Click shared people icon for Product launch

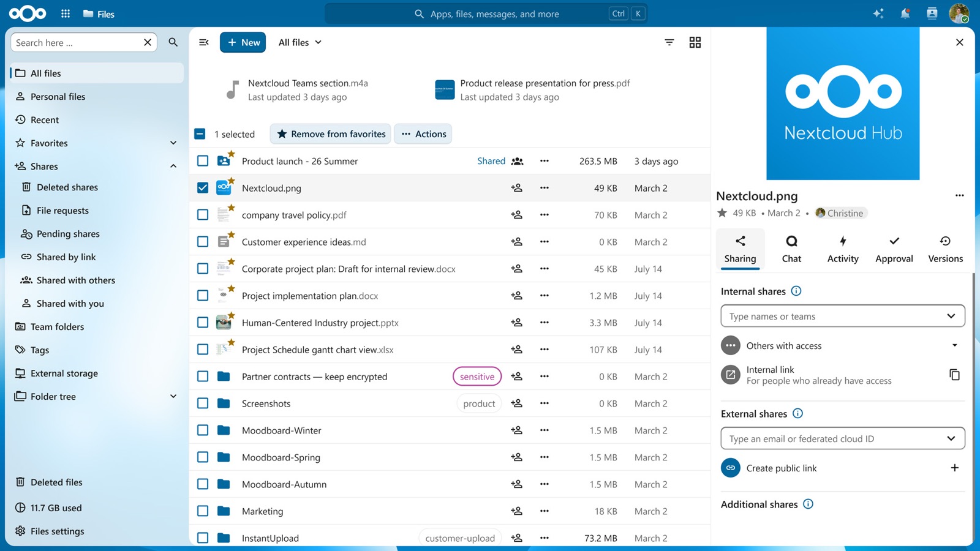[x=518, y=161]
